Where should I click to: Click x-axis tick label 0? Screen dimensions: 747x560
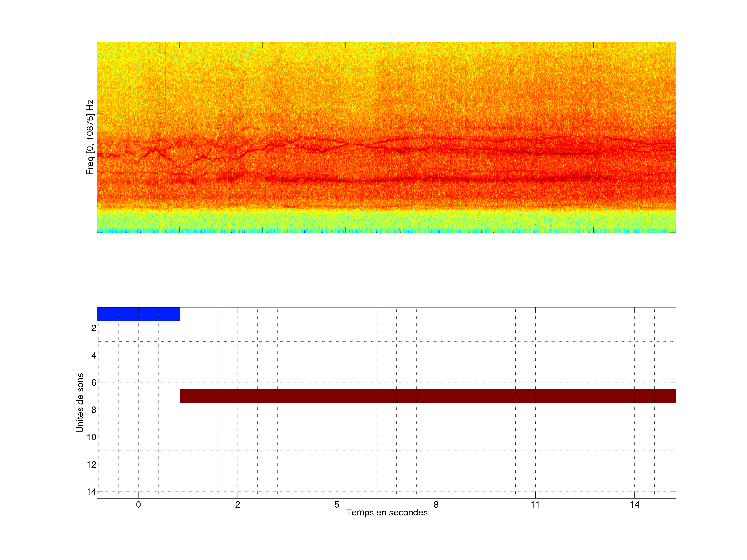click(138, 505)
